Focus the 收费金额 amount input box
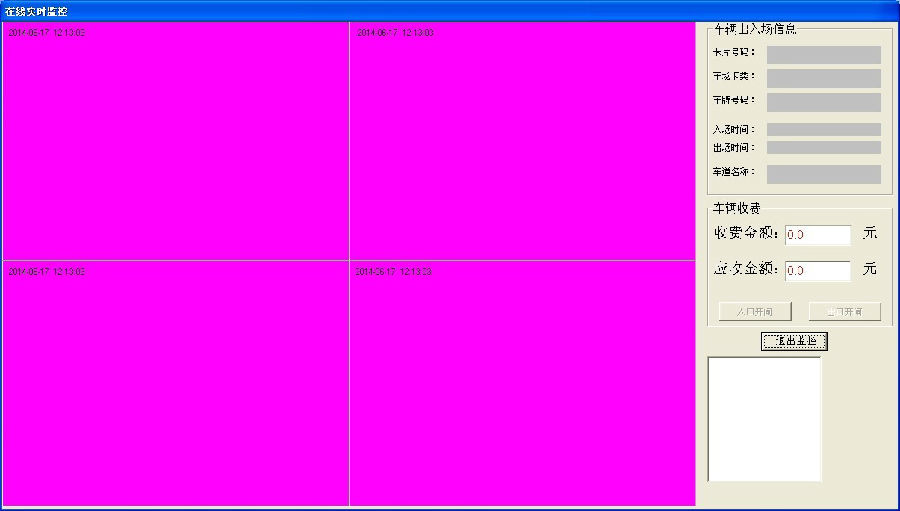 coord(817,235)
